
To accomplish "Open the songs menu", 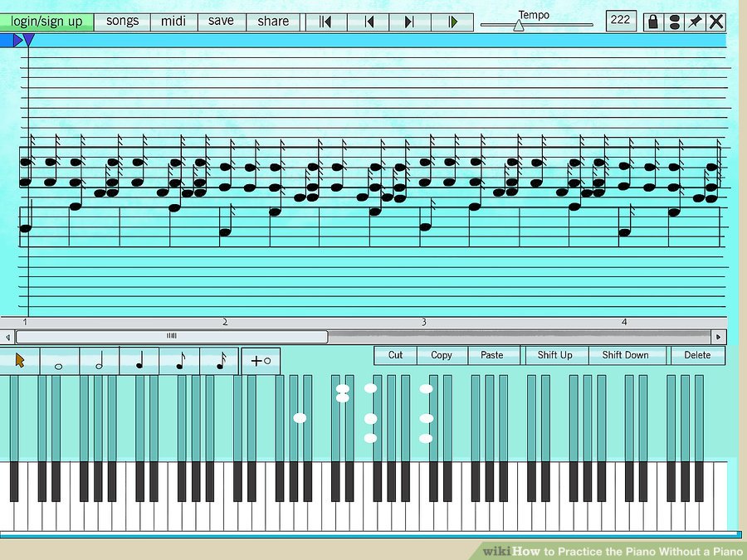I will [121, 21].
